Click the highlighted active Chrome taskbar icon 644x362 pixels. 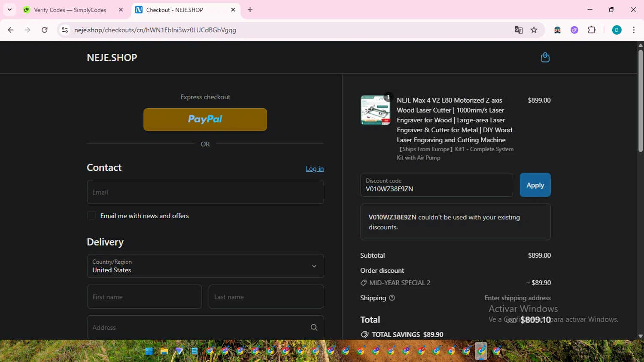click(x=481, y=351)
